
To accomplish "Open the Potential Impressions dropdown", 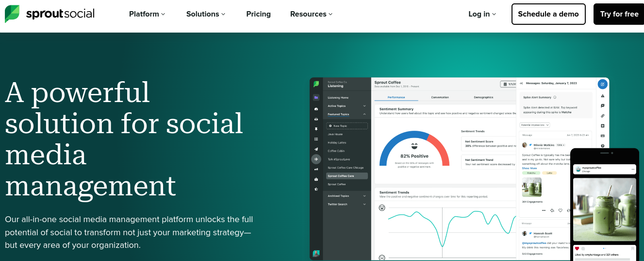I will pos(535,125).
